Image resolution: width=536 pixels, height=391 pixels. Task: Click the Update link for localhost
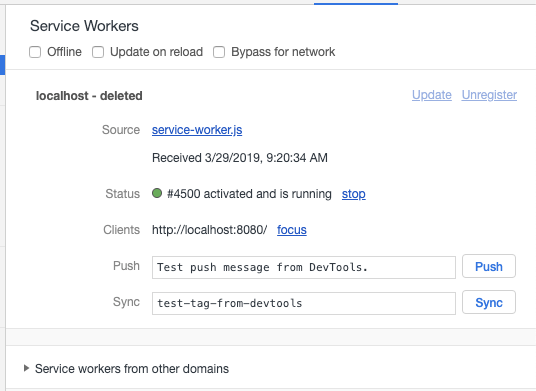point(431,95)
